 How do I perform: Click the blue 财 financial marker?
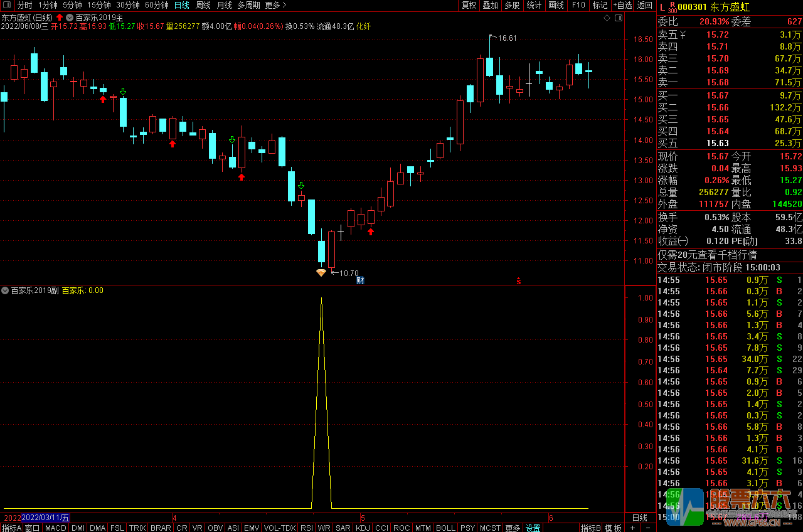point(360,280)
